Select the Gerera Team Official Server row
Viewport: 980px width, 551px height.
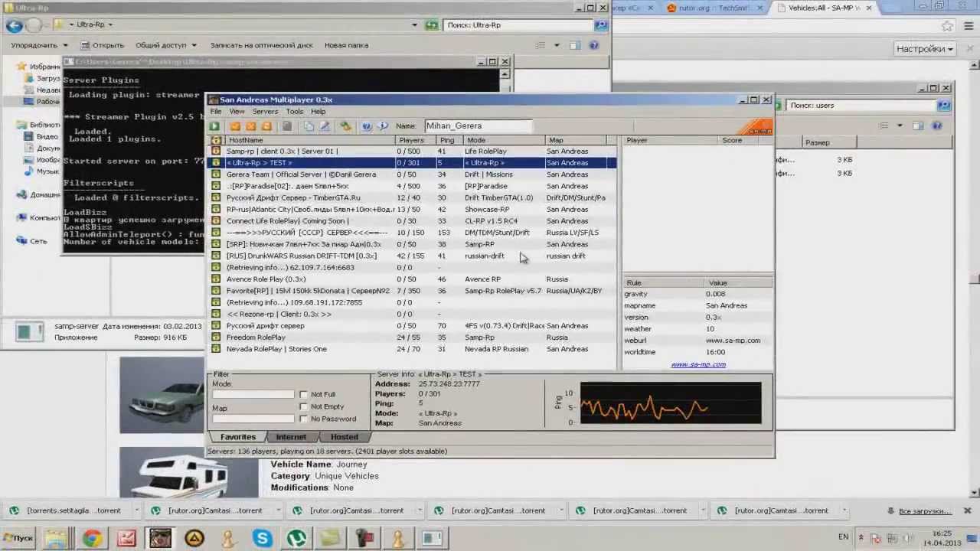(x=413, y=174)
